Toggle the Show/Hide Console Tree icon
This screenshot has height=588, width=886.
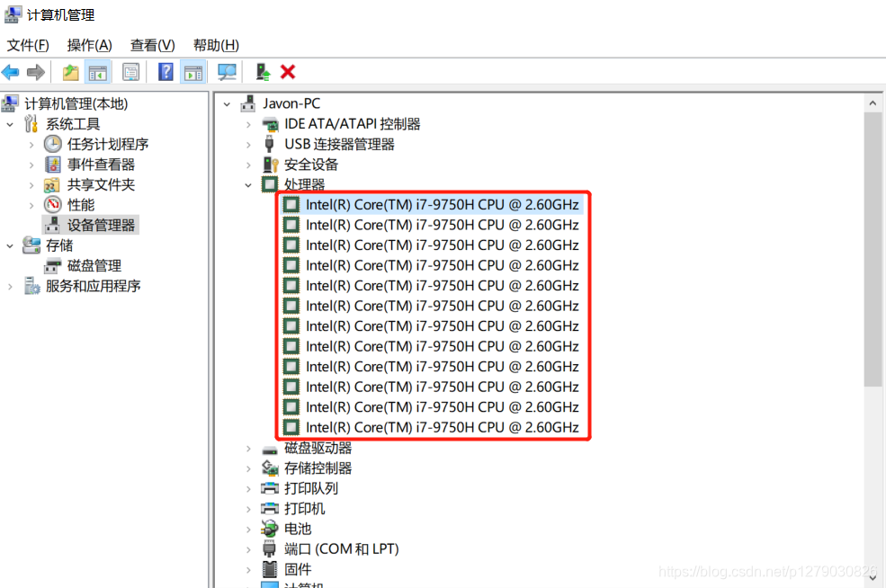[98, 72]
